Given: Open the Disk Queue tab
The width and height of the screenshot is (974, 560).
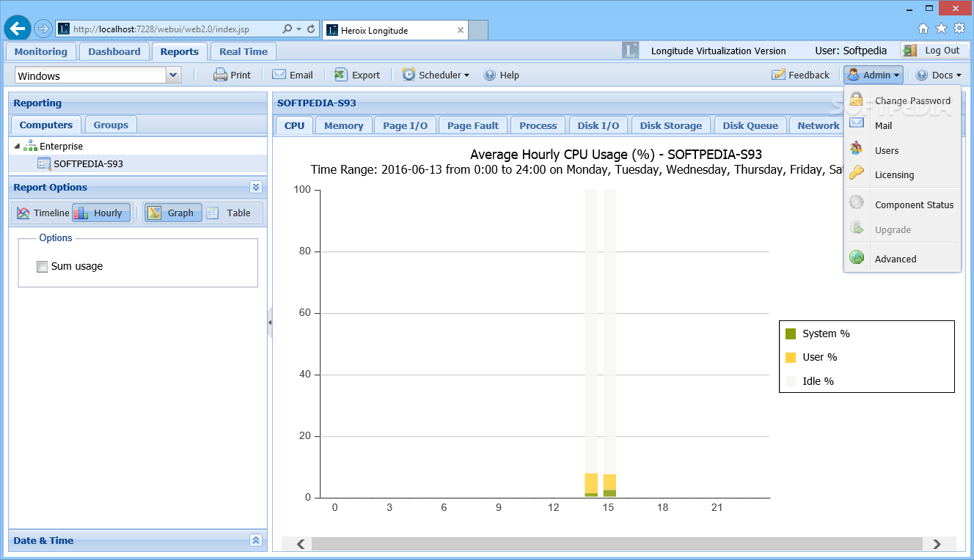Looking at the screenshot, I should (750, 125).
